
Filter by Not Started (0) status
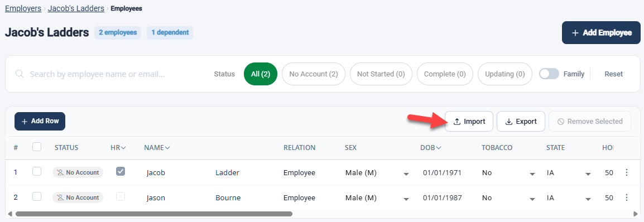pos(381,74)
